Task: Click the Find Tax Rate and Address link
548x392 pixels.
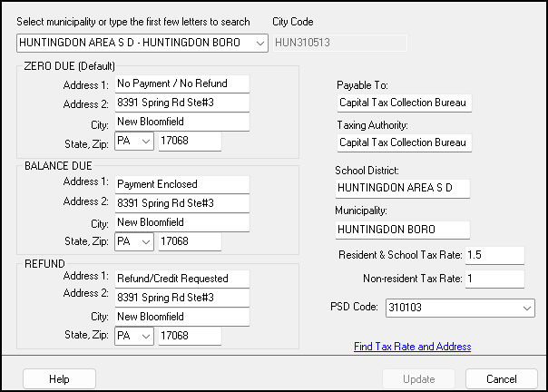Action: (x=412, y=347)
